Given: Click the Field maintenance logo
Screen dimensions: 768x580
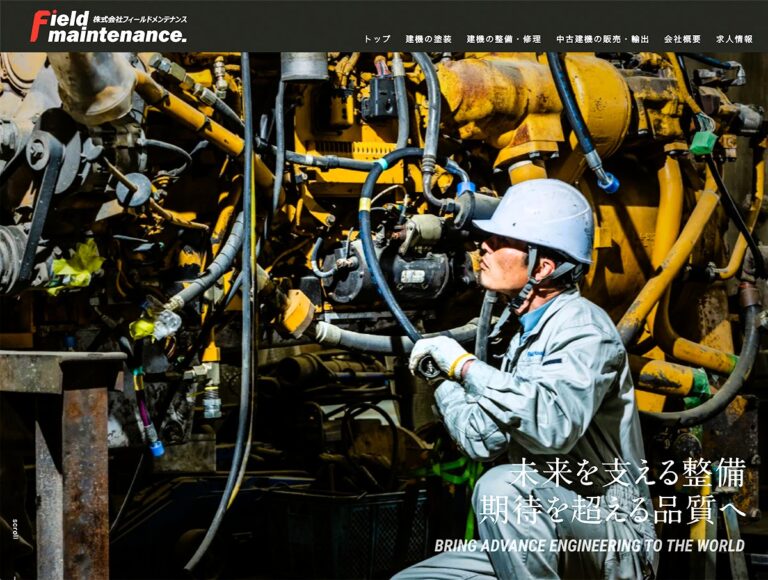Looking at the screenshot, I should click(107, 26).
